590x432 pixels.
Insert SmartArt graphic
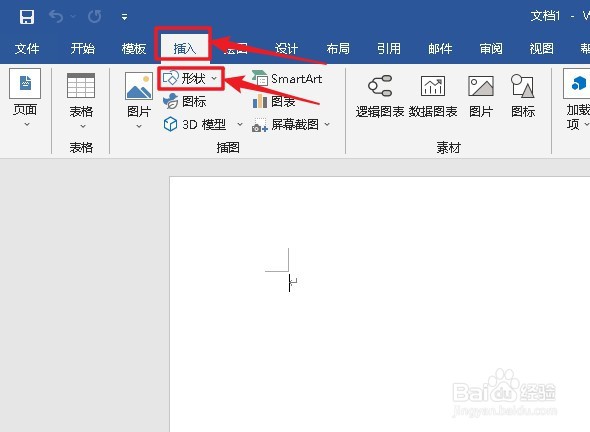[x=287, y=78]
